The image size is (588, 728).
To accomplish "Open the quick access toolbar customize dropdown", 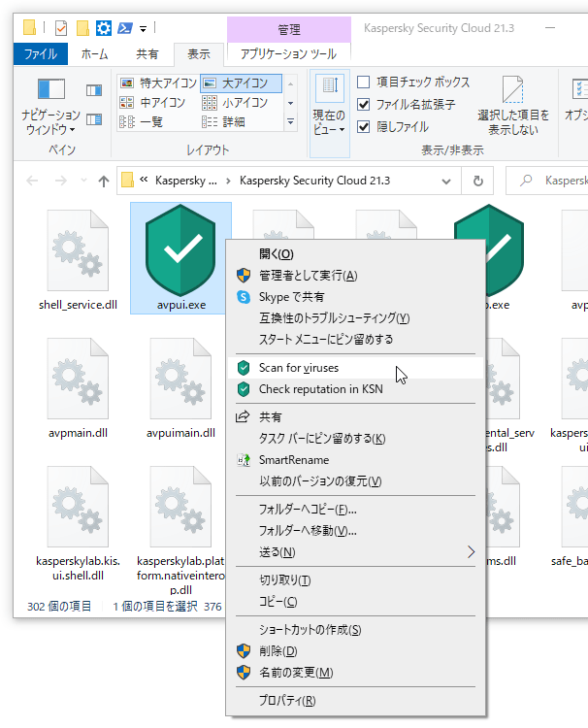I will tap(143, 29).
